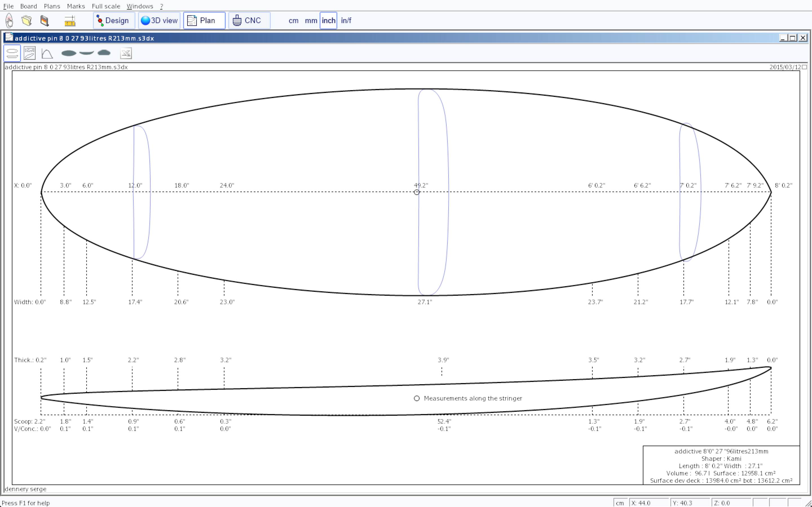812x507 pixels.
Task: Switch to the Design mode
Action: (114, 21)
